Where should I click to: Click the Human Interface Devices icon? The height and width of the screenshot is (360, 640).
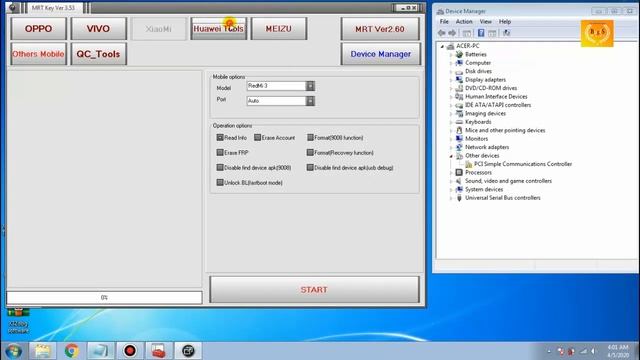pos(459,97)
